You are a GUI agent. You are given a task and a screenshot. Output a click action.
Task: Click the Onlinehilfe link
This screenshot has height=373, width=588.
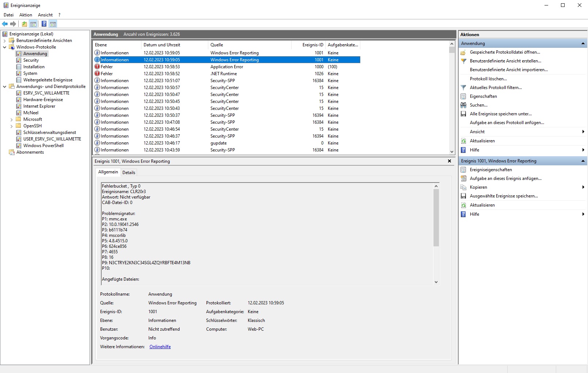pyautogui.click(x=160, y=347)
